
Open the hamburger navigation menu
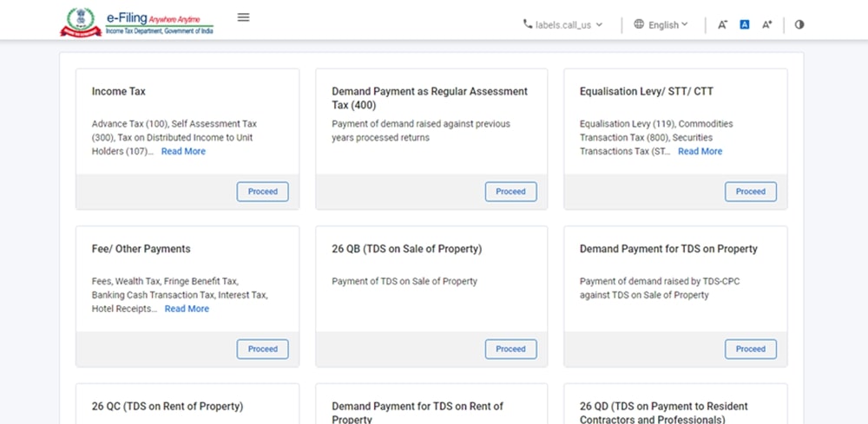click(x=243, y=17)
